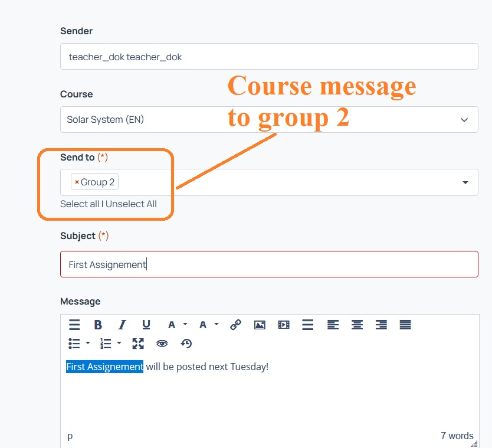
Task: Click into the Subject input field
Action: tap(269, 264)
